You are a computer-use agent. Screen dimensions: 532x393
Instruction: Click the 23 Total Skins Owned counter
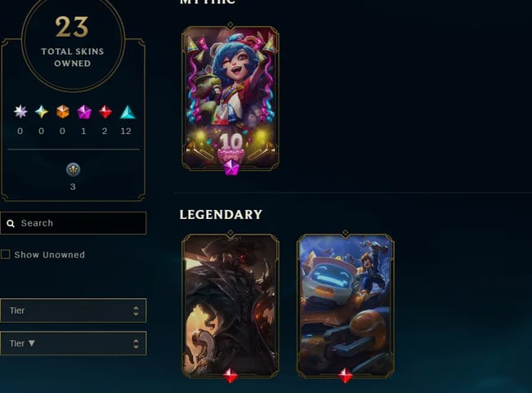[73, 41]
